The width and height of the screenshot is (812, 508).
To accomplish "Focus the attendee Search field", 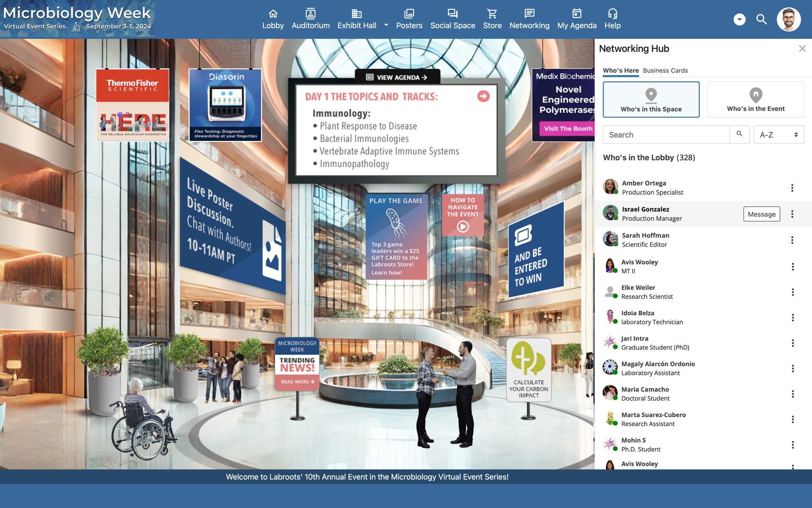I will (x=666, y=135).
